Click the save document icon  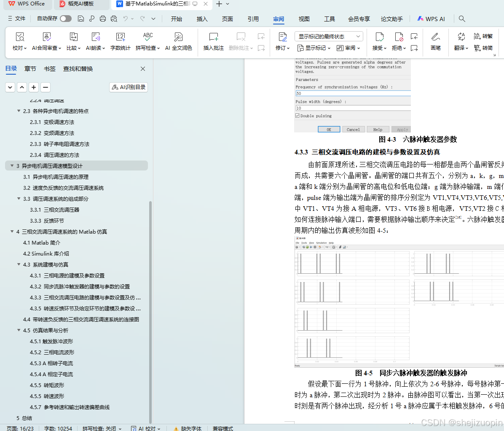pos(80,19)
